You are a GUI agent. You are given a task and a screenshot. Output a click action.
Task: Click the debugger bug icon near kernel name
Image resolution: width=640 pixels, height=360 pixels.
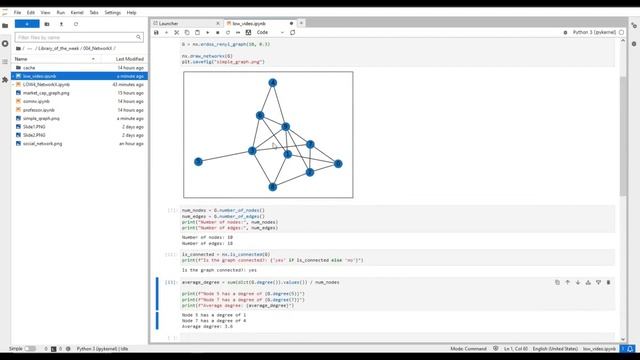(x=565, y=32)
